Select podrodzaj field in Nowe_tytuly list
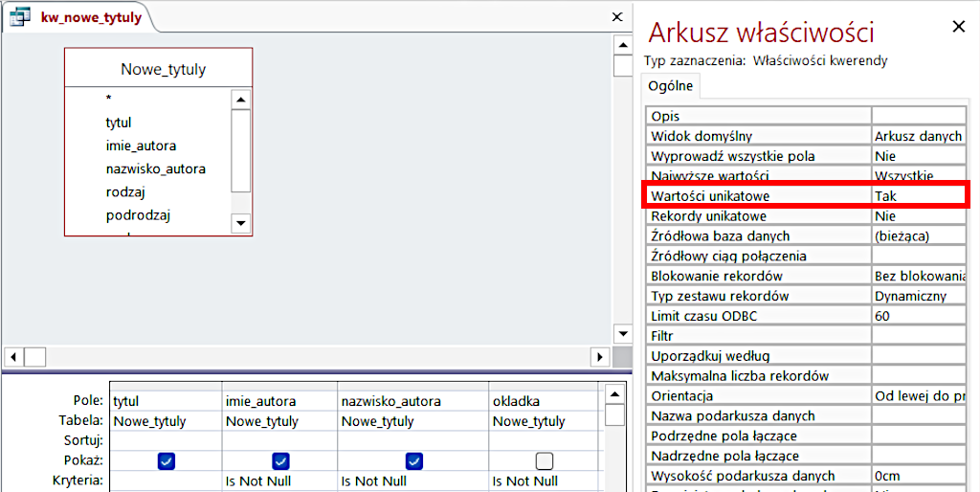 coord(139,215)
